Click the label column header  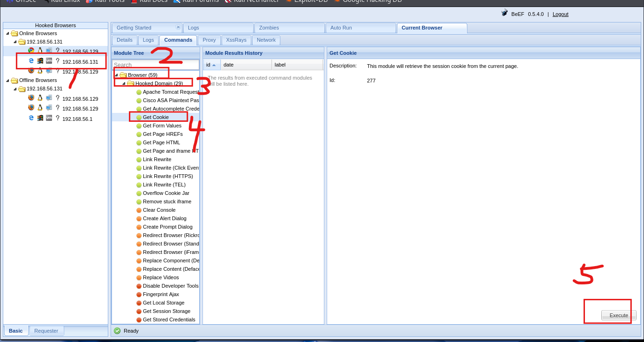(298, 65)
